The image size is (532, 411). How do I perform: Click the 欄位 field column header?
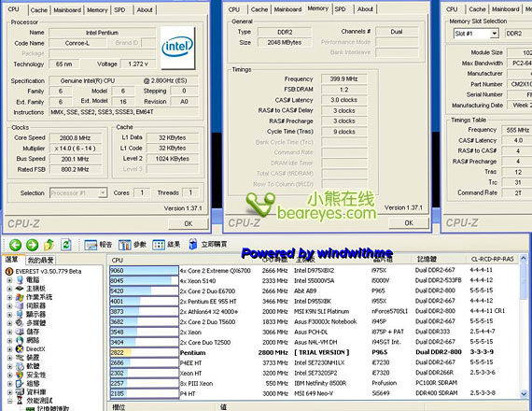(x=119, y=407)
